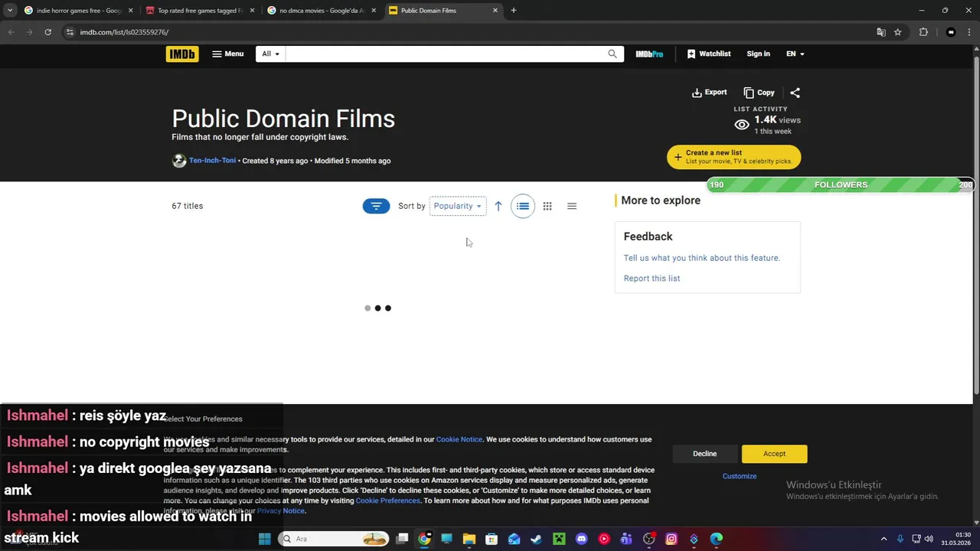The height and width of the screenshot is (551, 980).
Task: Expand the All search category dropdown
Action: tap(270, 54)
